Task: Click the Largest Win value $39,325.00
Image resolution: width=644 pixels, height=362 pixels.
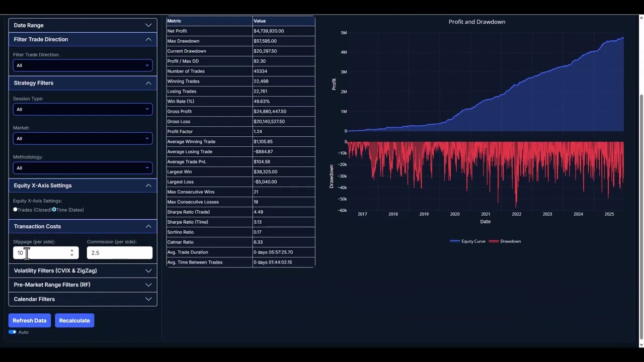Action: tap(265, 172)
